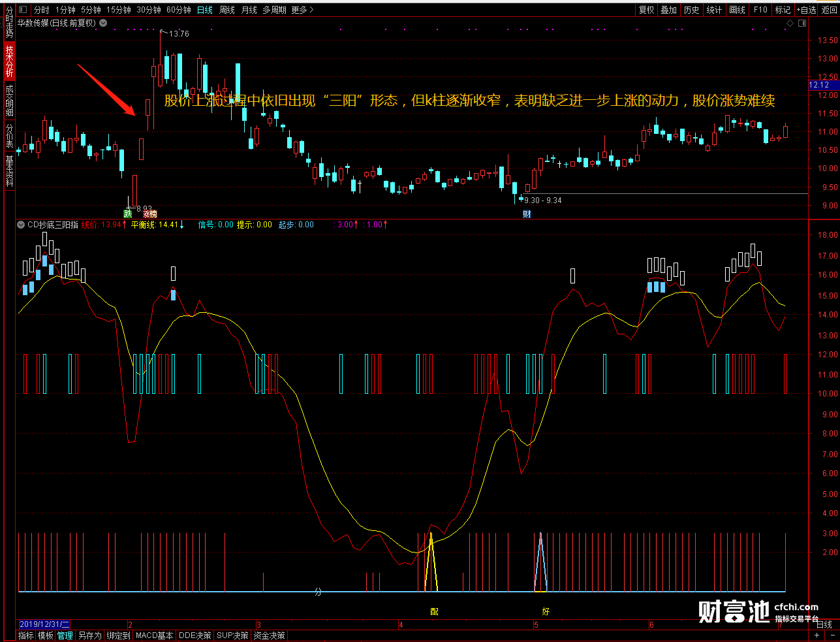Select the 1分钟 period

point(65,10)
